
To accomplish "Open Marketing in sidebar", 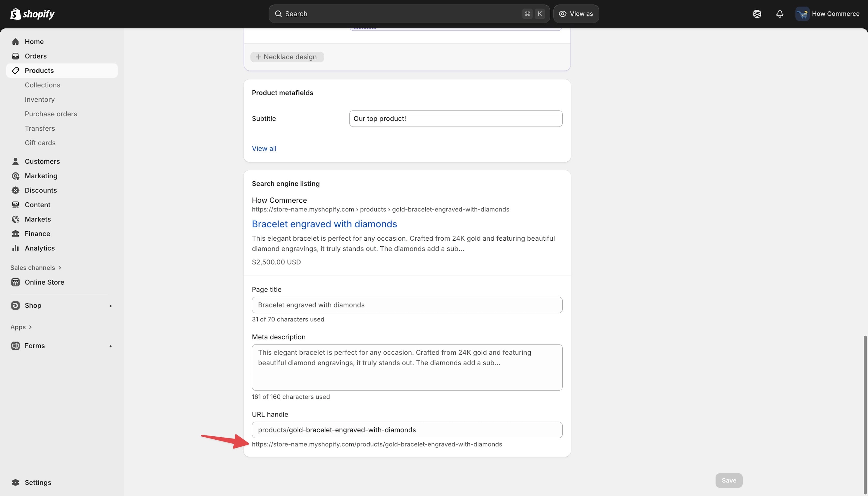I will [62, 176].
